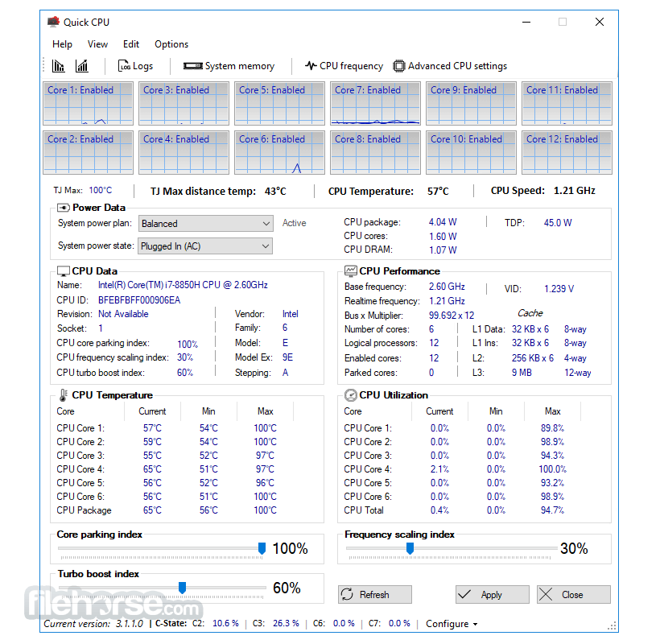Click CPU Core 4 current temperature 65°C
660x644 pixels.
coord(152,469)
